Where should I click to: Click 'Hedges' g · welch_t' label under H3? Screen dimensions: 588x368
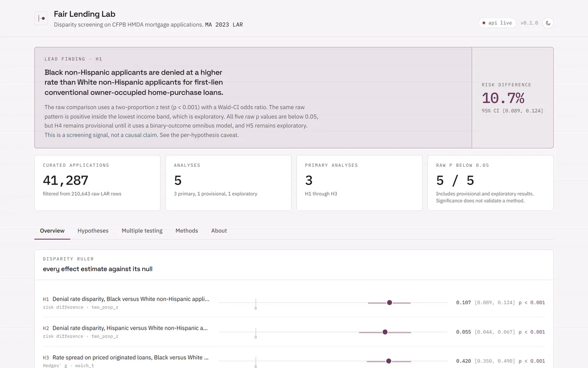coord(68,366)
